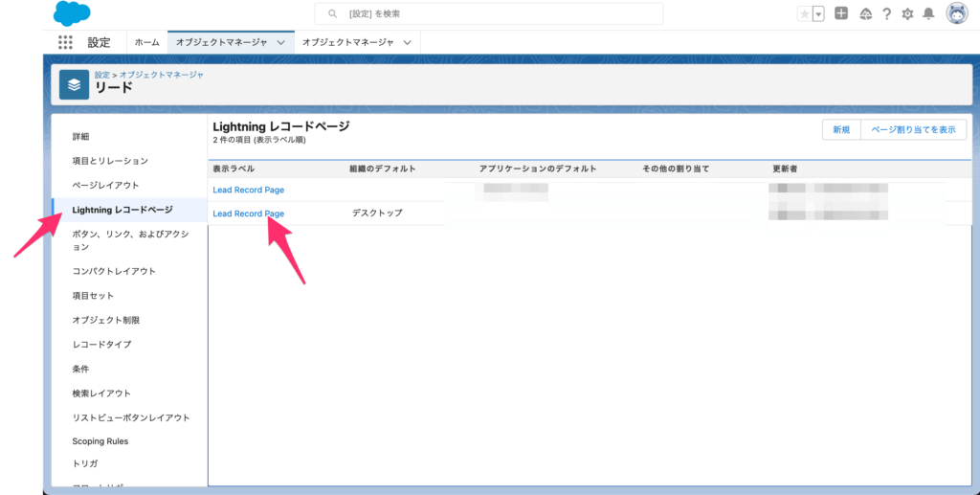Click the その他の割り当て column header

point(676,169)
